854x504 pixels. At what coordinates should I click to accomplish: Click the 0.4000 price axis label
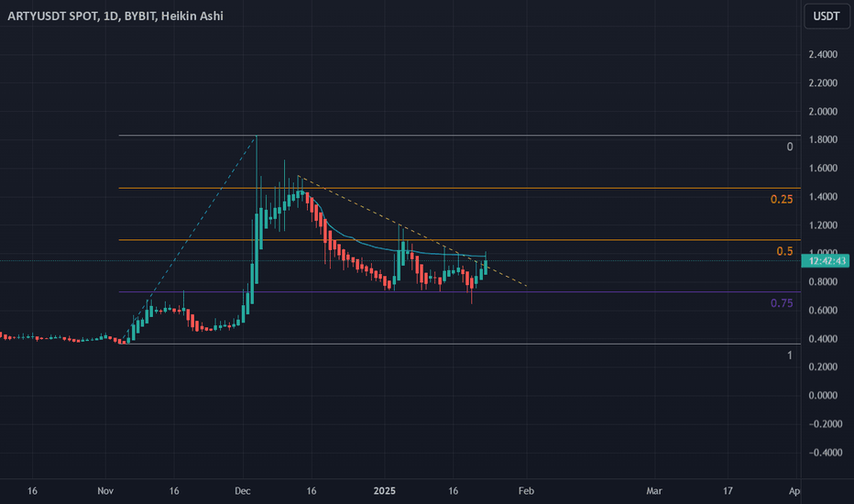coord(823,338)
